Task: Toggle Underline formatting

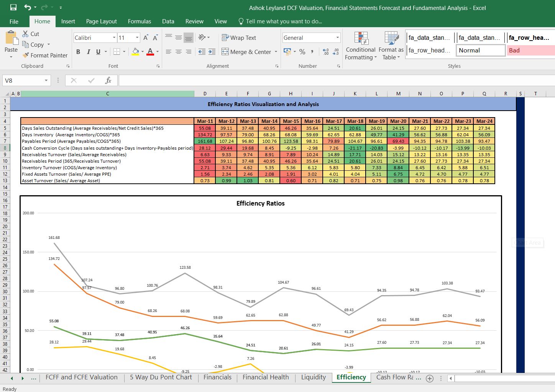Action: pos(98,52)
